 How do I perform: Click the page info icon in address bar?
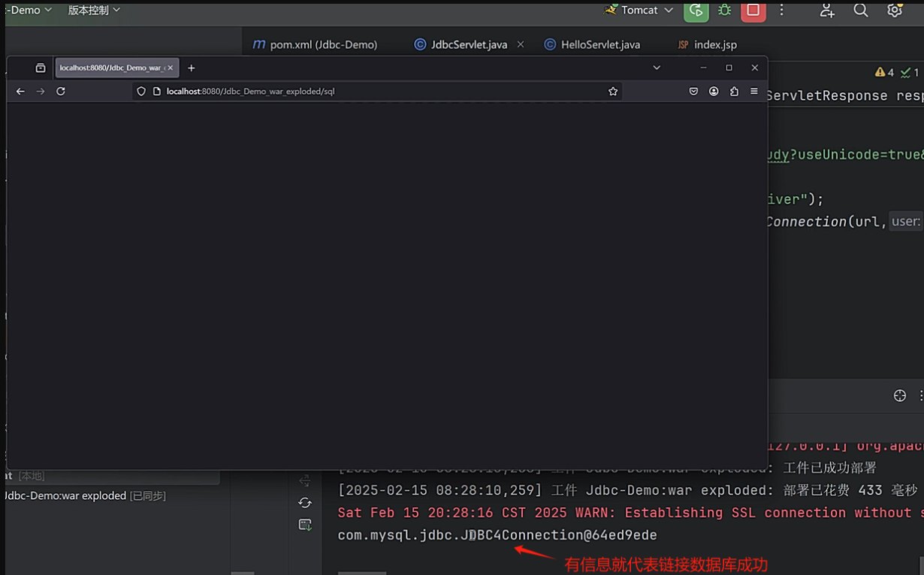coord(157,91)
